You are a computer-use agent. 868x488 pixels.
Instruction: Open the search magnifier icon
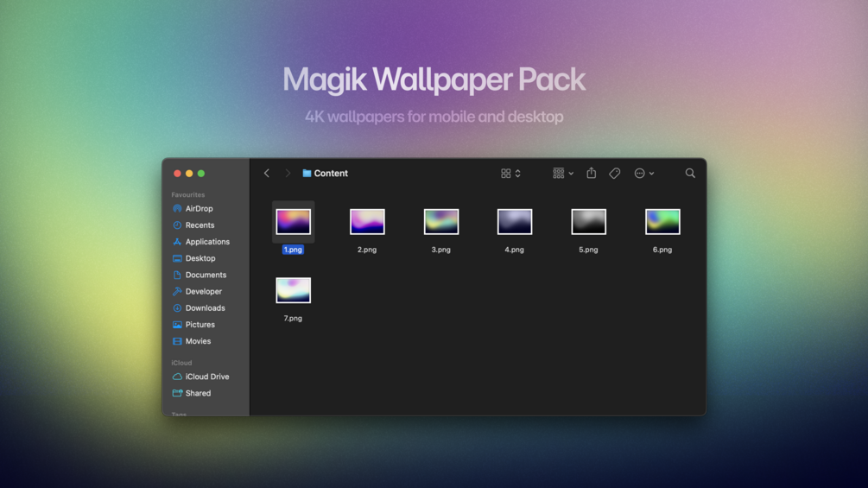[x=690, y=174]
